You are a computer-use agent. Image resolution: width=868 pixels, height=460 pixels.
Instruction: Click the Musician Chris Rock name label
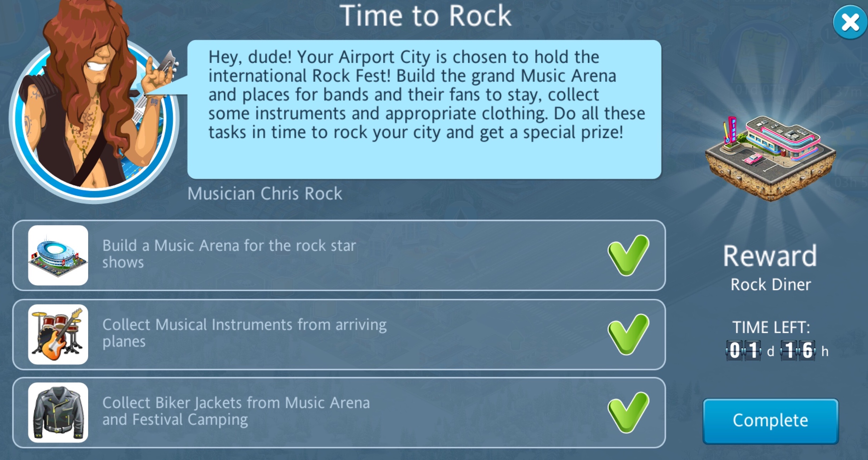(x=265, y=194)
